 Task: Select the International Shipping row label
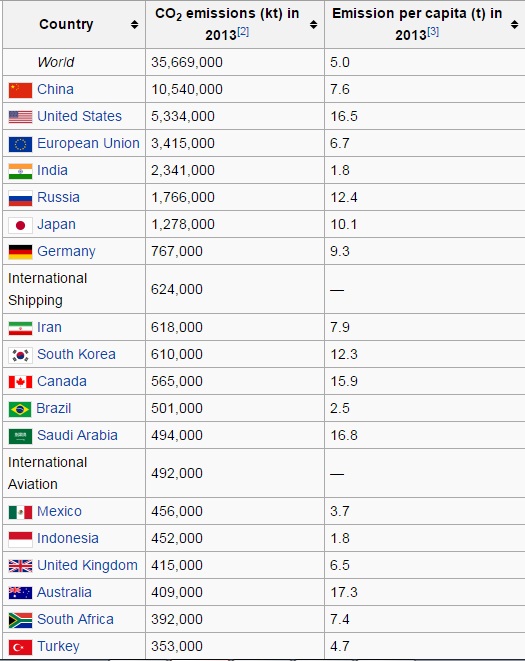47,289
